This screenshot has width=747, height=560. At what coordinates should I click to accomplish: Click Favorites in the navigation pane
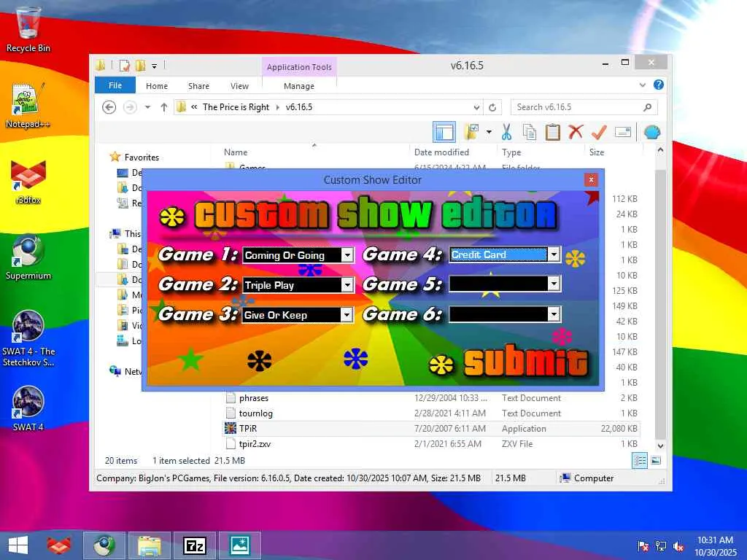142,157
